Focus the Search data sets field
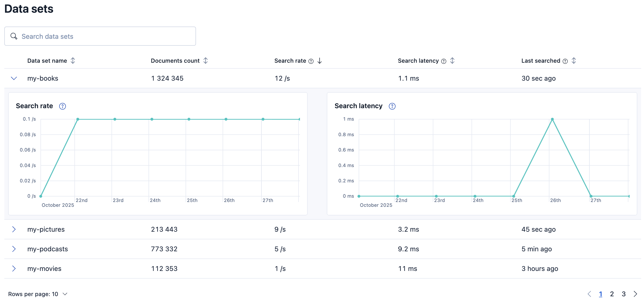This screenshot has height=303, width=644. point(100,36)
